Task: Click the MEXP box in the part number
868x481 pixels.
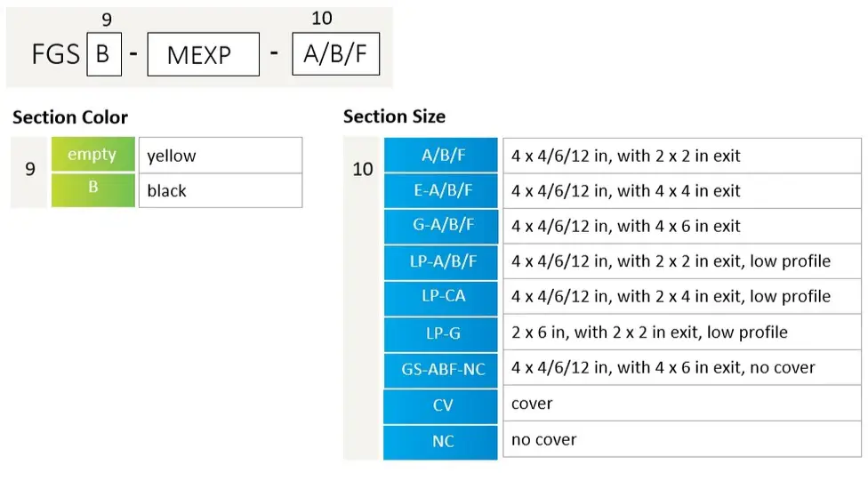Action: pyautogui.click(x=203, y=55)
